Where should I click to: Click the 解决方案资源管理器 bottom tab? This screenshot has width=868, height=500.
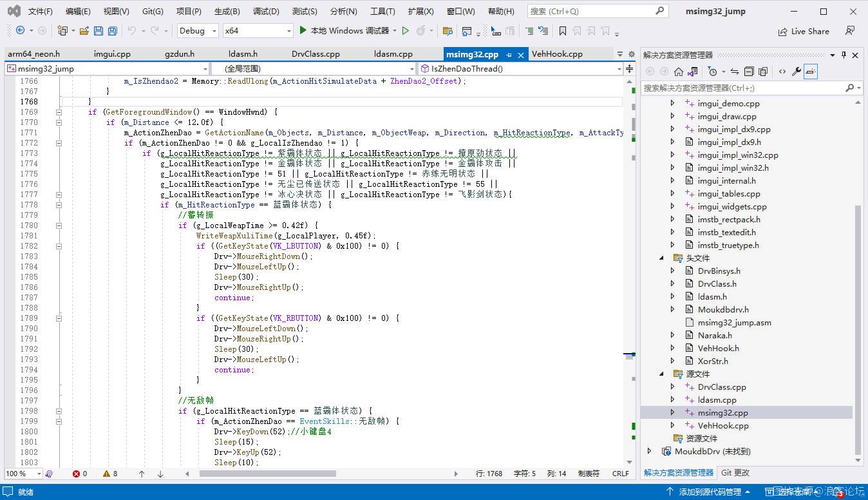pos(679,472)
